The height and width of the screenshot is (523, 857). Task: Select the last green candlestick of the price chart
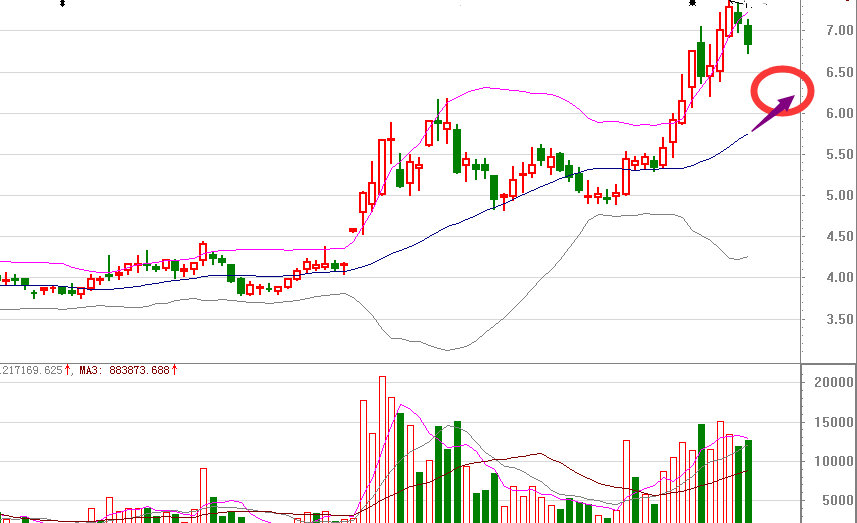[748, 36]
